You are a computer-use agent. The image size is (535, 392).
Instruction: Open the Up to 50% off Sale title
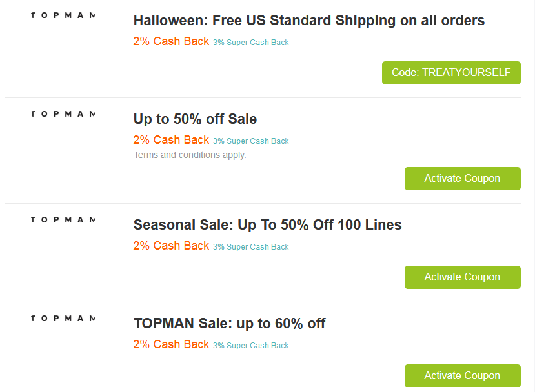pos(195,119)
